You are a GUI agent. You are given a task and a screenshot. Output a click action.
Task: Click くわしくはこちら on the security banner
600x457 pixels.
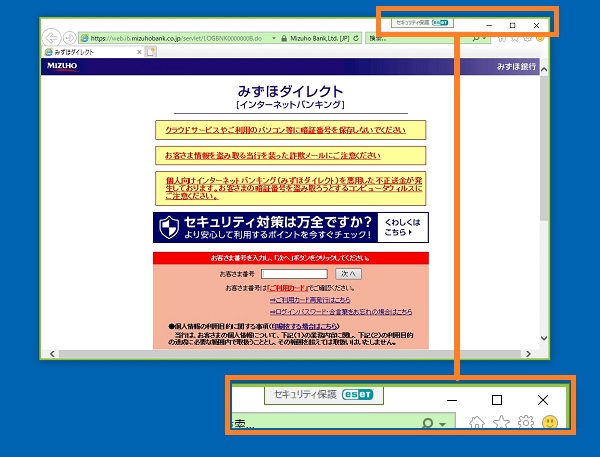pyautogui.click(x=402, y=227)
